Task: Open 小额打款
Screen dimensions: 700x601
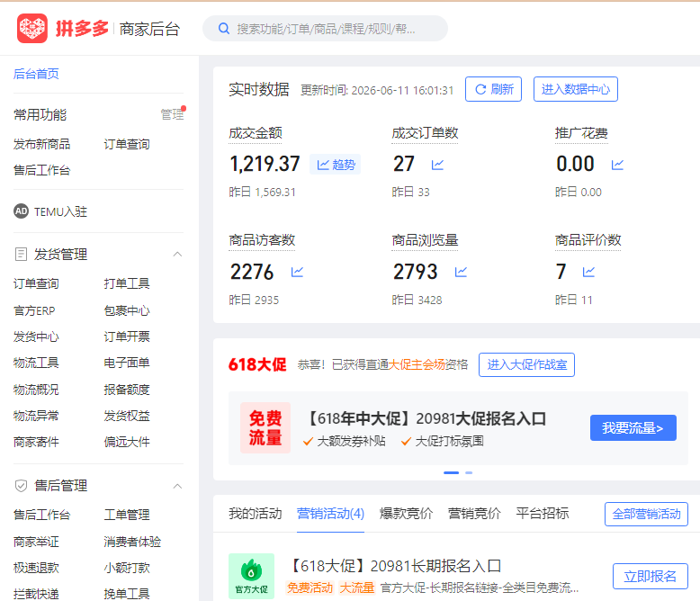Action: tap(127, 568)
